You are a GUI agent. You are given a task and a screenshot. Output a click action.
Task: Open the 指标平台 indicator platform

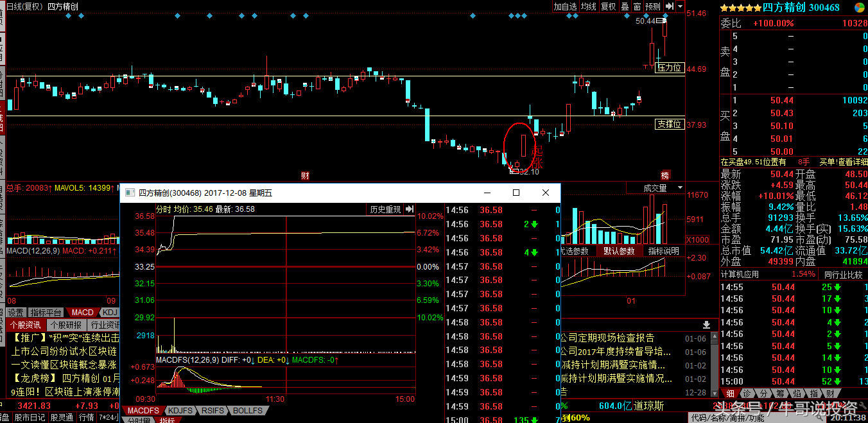(47, 313)
